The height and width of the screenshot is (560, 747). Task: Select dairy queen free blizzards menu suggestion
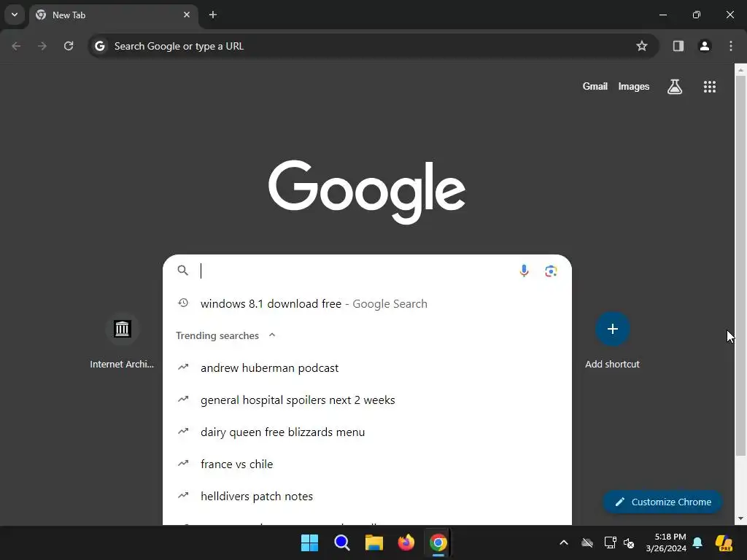(367, 432)
